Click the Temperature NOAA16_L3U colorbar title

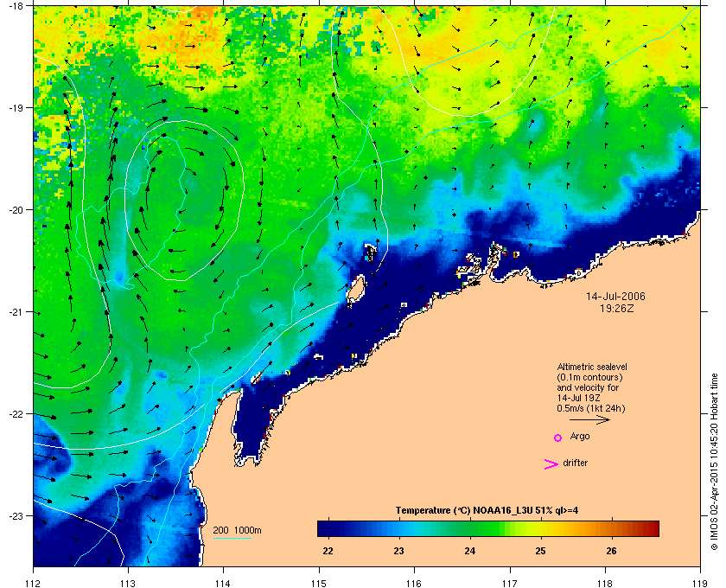click(x=487, y=511)
